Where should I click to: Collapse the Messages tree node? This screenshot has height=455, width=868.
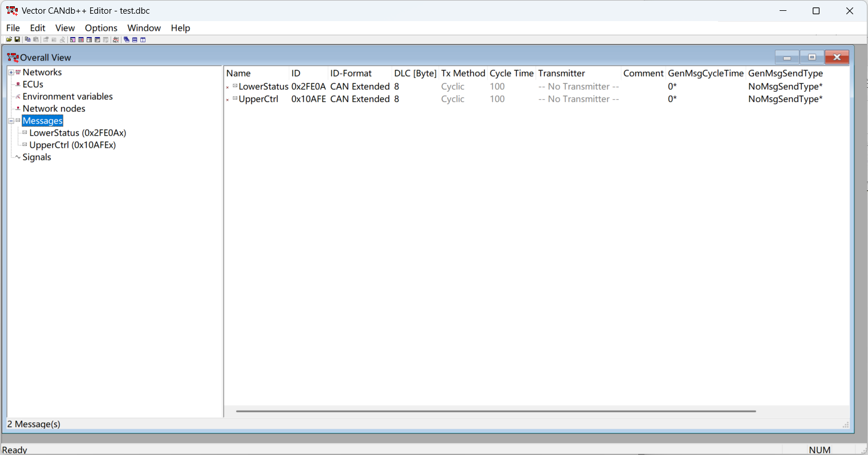[11, 121]
